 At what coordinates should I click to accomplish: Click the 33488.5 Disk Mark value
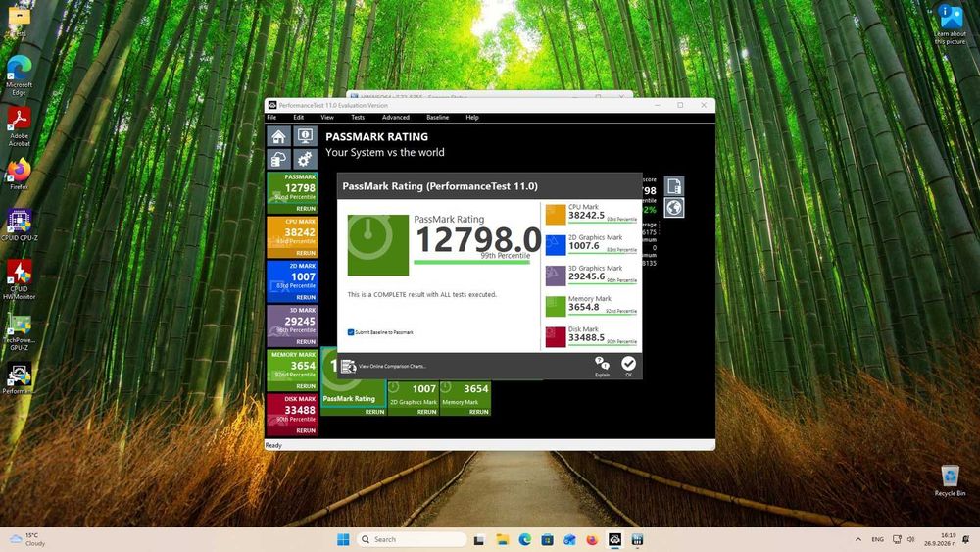(586, 337)
